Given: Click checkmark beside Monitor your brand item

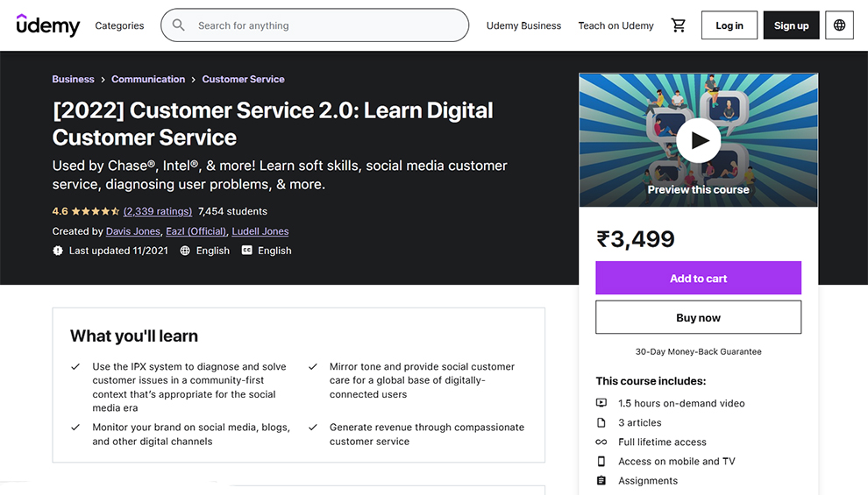Looking at the screenshot, I should click(x=75, y=427).
